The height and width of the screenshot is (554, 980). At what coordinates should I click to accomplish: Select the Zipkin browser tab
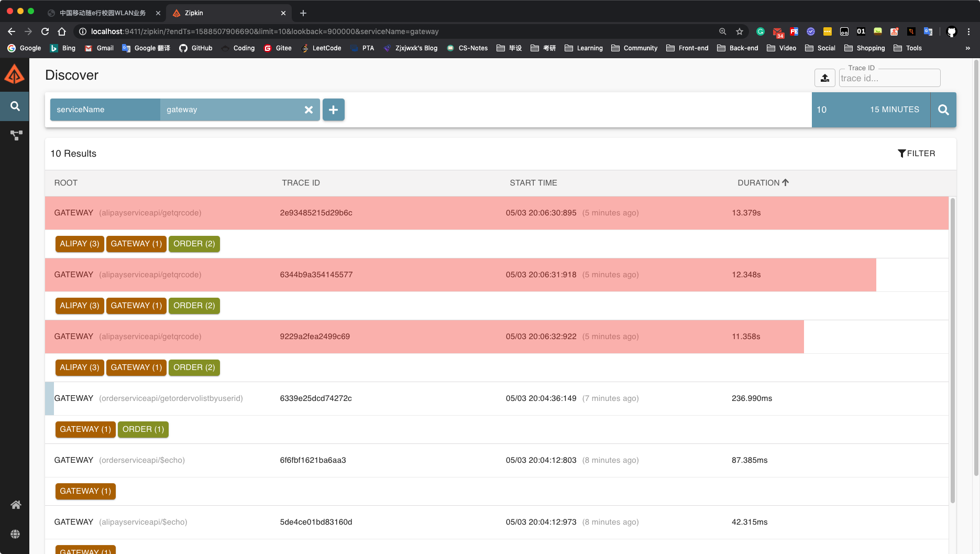[228, 13]
